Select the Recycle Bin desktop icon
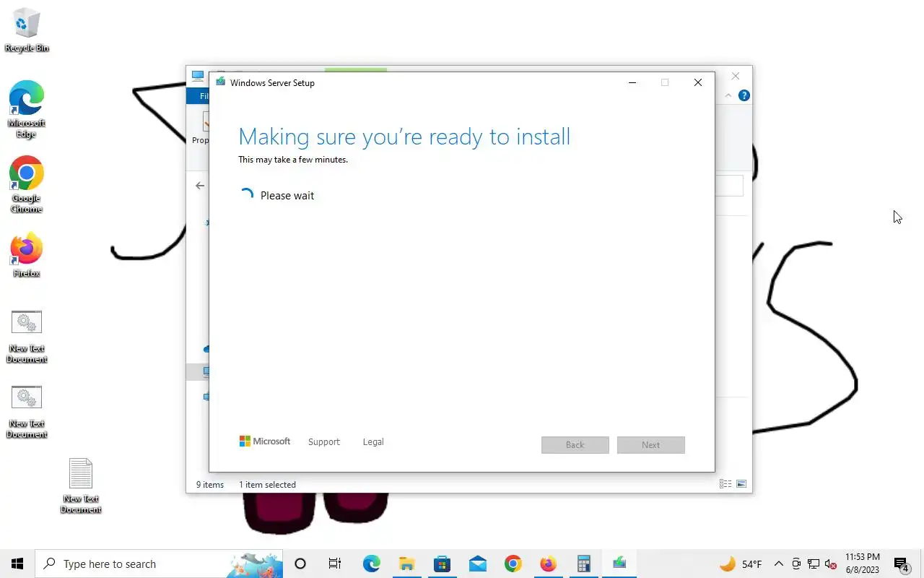 coord(27,30)
